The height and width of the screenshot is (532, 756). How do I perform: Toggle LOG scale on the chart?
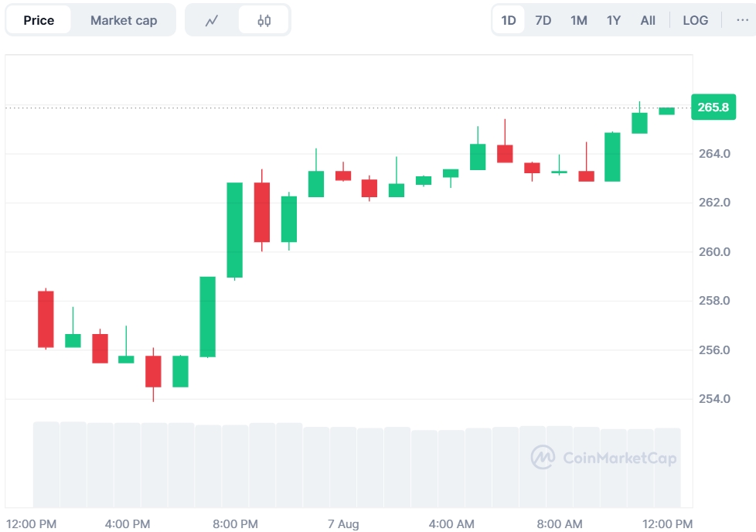point(695,21)
